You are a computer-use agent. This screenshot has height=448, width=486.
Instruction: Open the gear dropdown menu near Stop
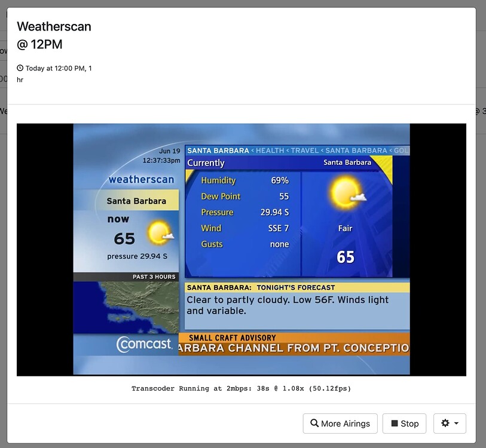pos(450,424)
